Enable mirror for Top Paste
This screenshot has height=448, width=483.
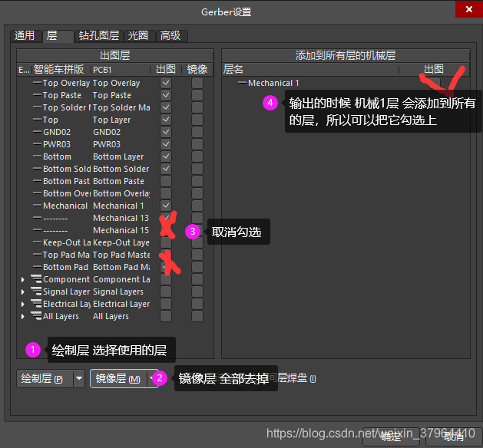click(x=197, y=95)
